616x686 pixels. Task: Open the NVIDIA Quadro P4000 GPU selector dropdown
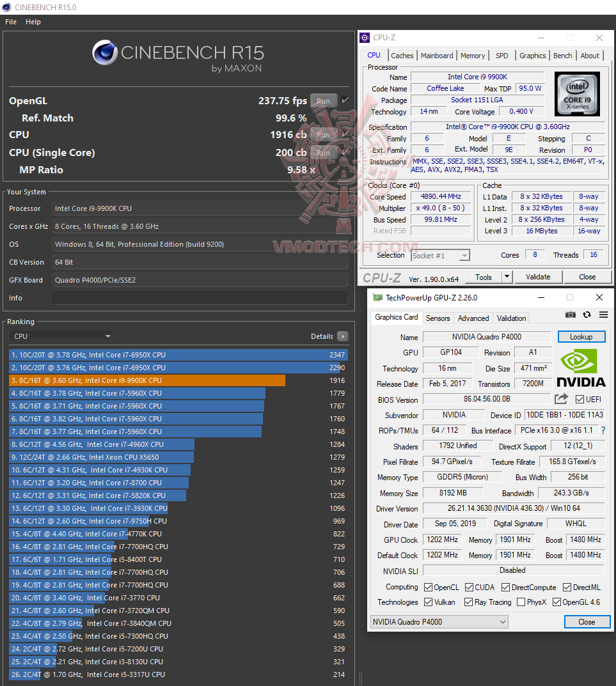(x=439, y=621)
